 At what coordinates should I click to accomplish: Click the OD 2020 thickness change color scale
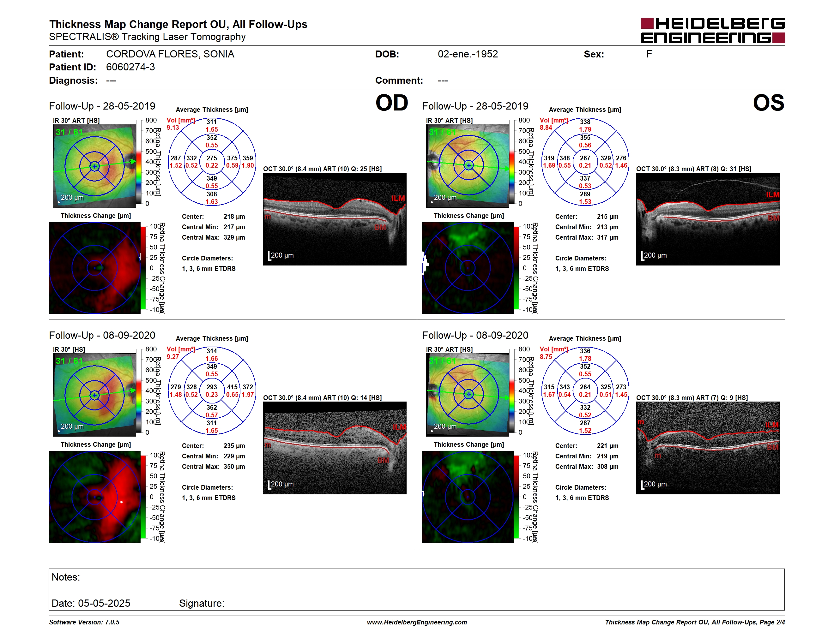pos(143,497)
